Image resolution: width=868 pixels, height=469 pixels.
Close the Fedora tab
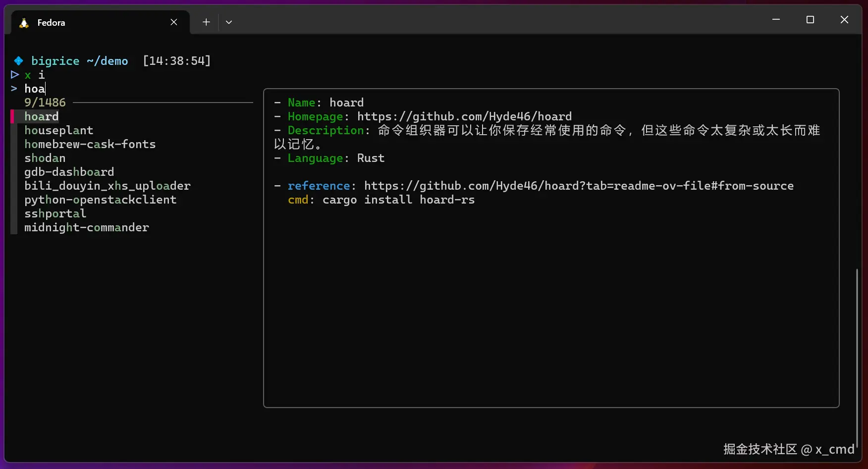174,22
